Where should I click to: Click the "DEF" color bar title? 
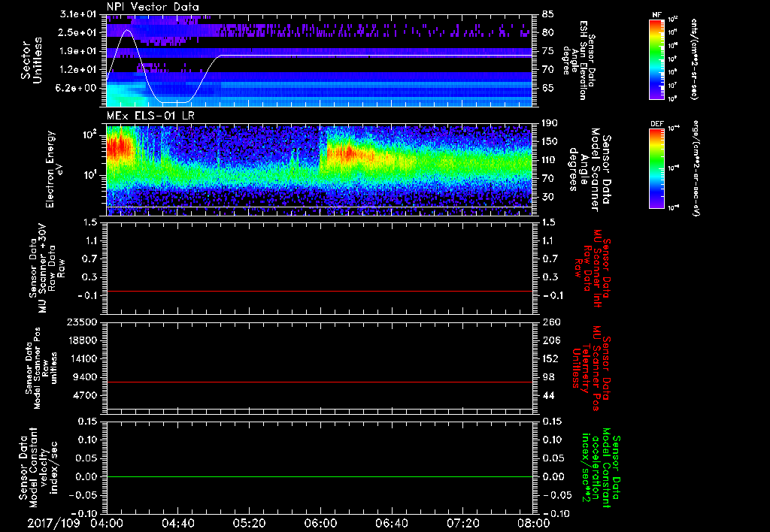pyautogui.click(x=657, y=124)
